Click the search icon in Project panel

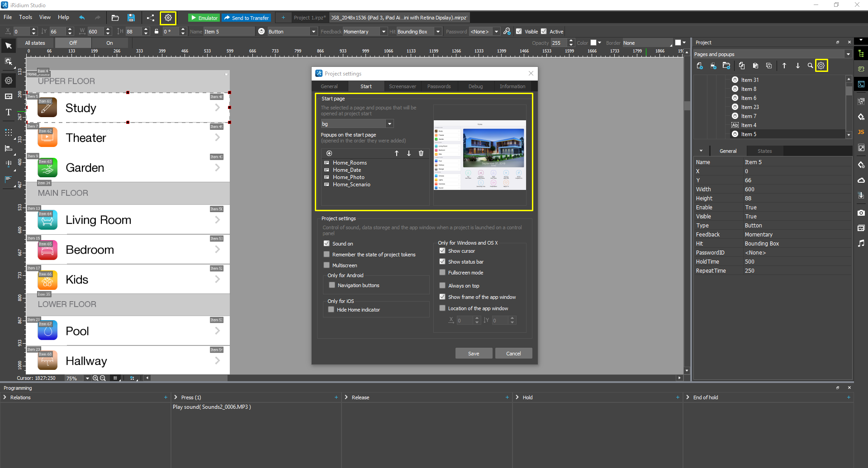coord(810,66)
